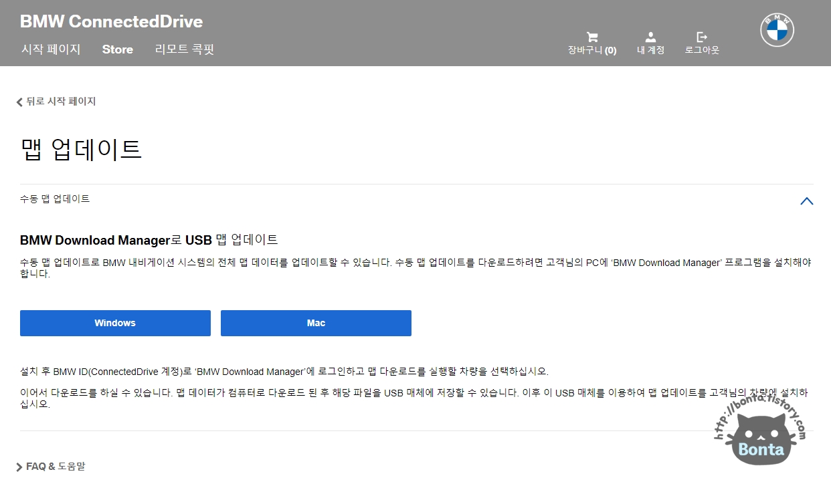831x504 pixels.
Task: Click the 로그아웃 logout icon
Action: [702, 37]
